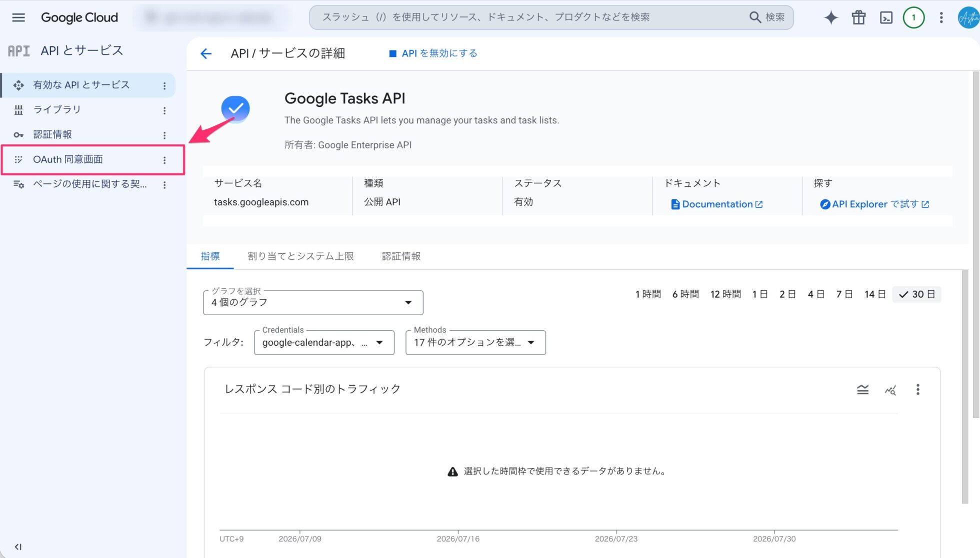Open the Documentation link
Image resolution: width=980 pixels, height=558 pixels.
716,204
